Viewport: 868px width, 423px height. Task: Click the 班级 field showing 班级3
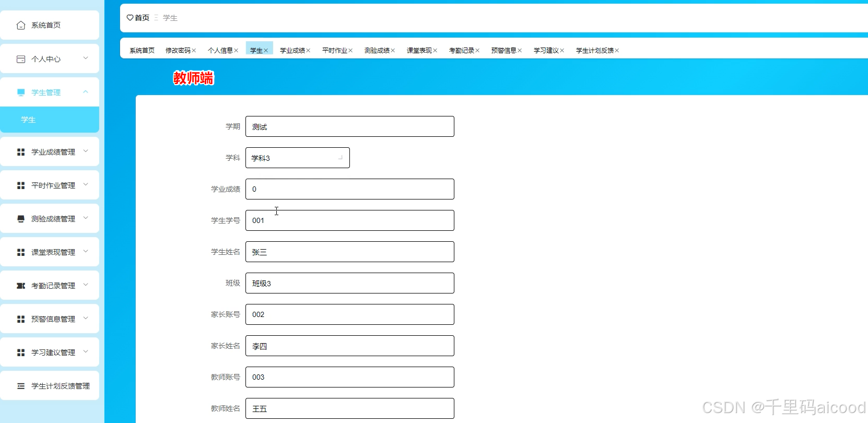pyautogui.click(x=350, y=283)
